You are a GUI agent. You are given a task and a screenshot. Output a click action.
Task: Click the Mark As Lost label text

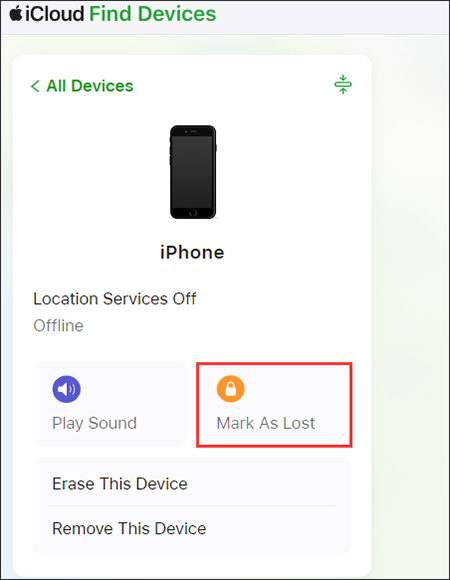point(265,423)
